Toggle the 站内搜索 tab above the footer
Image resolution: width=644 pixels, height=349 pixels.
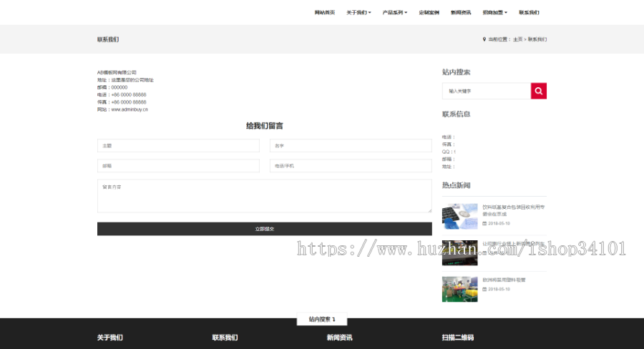322,319
